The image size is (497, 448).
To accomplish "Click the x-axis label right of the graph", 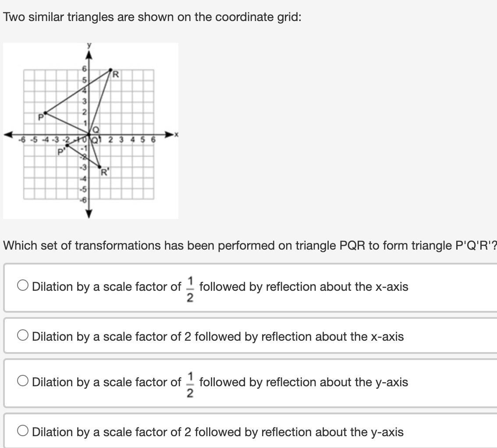I will [x=176, y=135].
